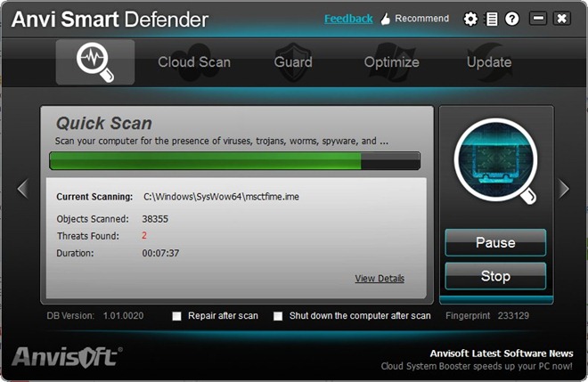
Task: Click the left arrow to previous scan type
Action: click(x=23, y=188)
